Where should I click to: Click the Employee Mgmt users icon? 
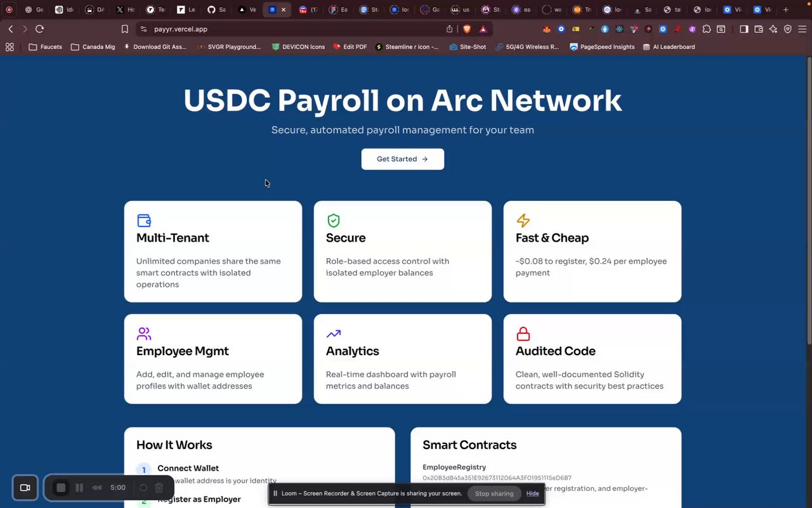point(144,334)
